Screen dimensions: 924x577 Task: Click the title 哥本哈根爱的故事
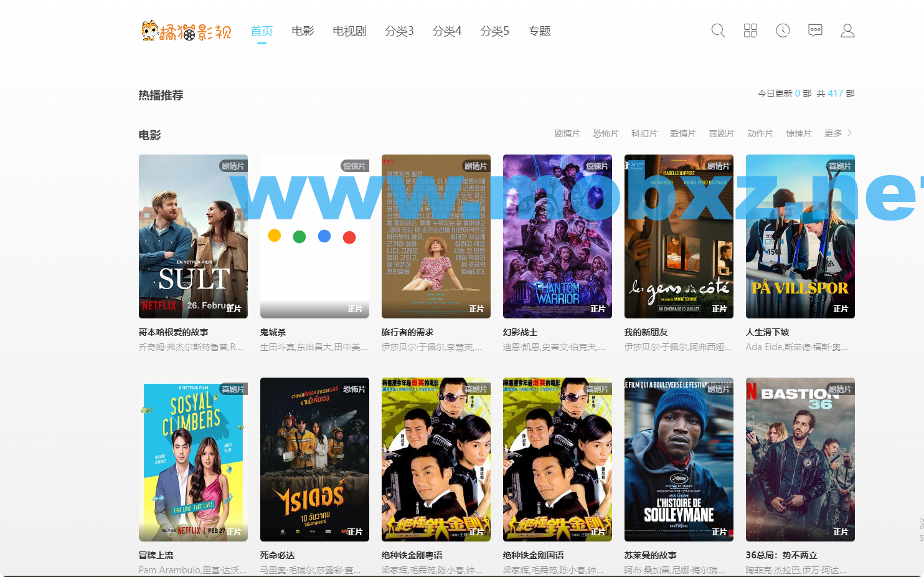coord(173,332)
